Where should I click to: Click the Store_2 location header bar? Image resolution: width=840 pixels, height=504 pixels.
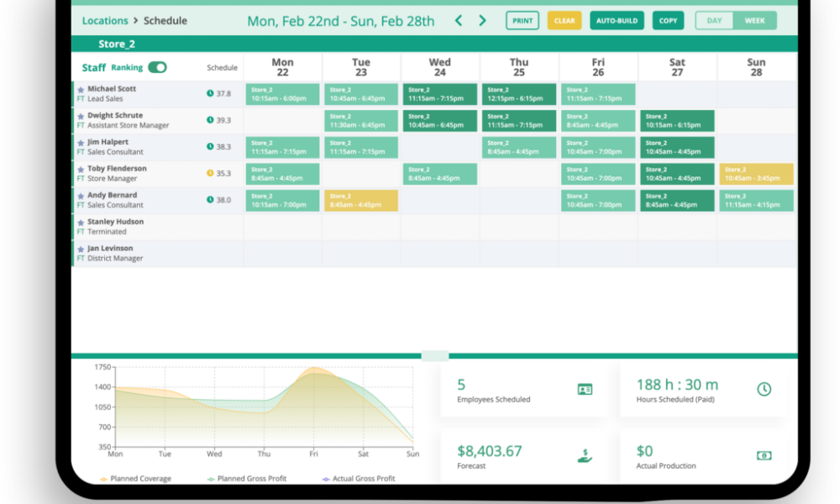pos(434,44)
